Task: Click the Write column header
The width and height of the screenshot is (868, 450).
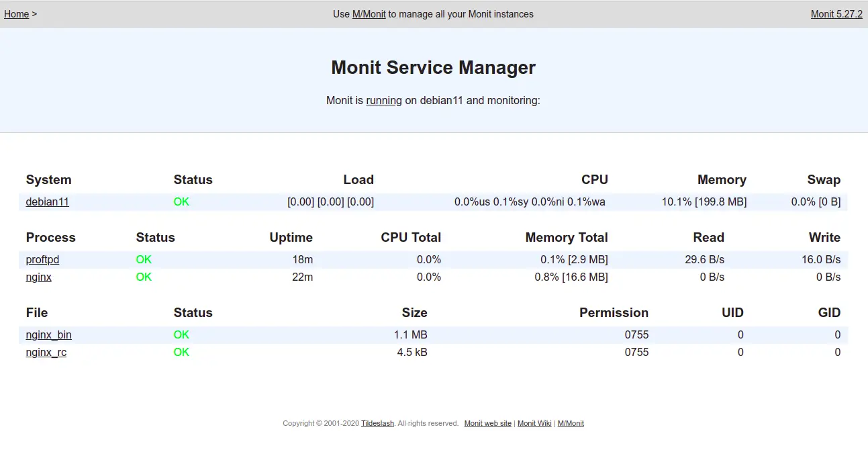Action: tap(825, 237)
